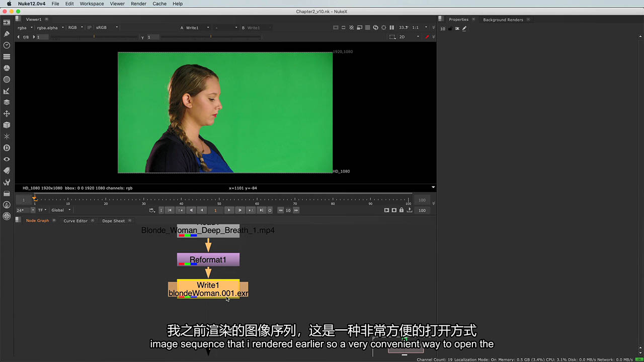Open the FurnaceCore nodes toolbar menu
The height and width of the screenshot is (362, 644).
pos(7,205)
